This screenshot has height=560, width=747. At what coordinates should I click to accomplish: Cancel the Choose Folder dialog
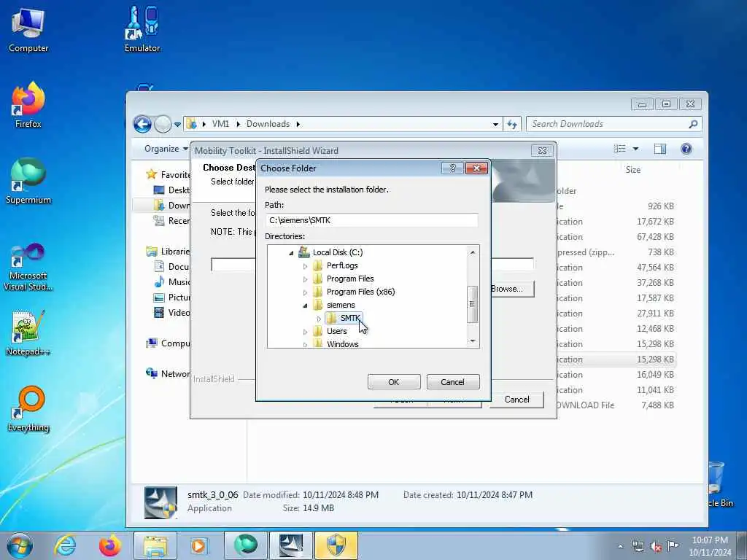click(x=452, y=382)
